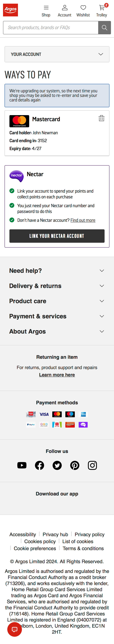Go to Account in header
The width and height of the screenshot is (114, 644).
pyautogui.click(x=64, y=11)
